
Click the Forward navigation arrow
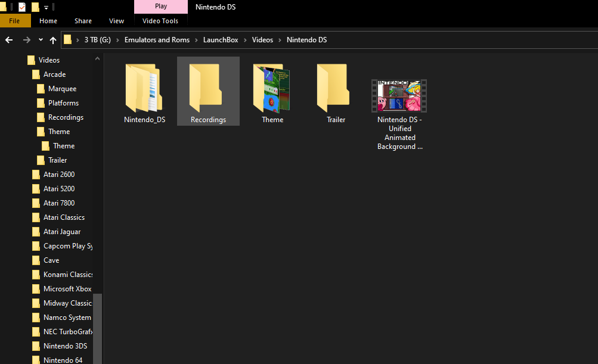(26, 40)
